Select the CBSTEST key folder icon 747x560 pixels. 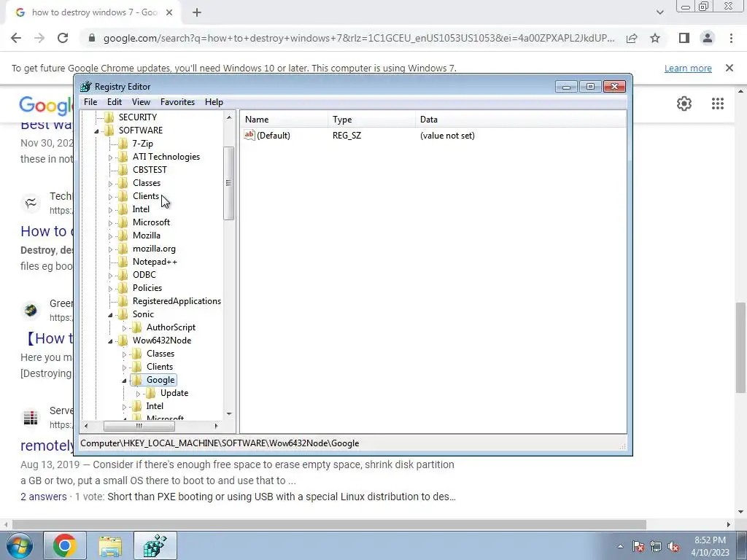point(123,169)
